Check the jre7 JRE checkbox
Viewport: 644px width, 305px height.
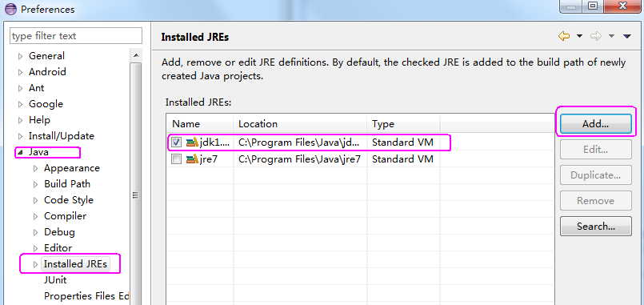point(176,159)
